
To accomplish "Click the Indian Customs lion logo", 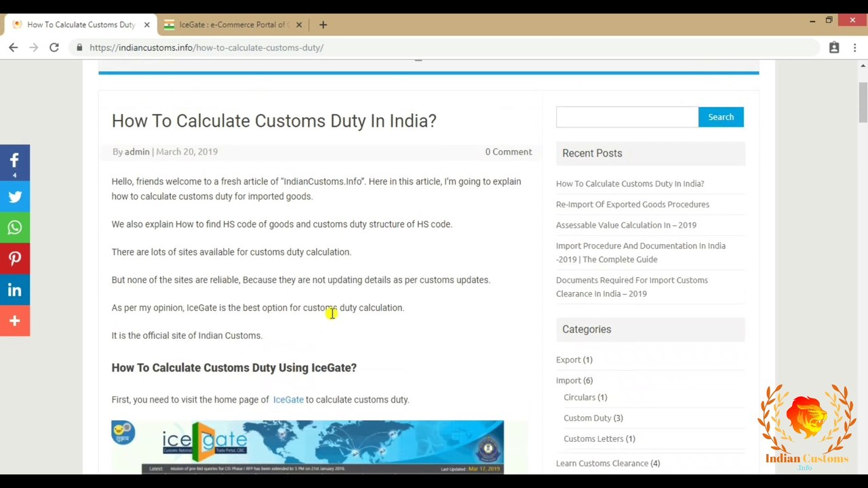I will tap(807, 428).
